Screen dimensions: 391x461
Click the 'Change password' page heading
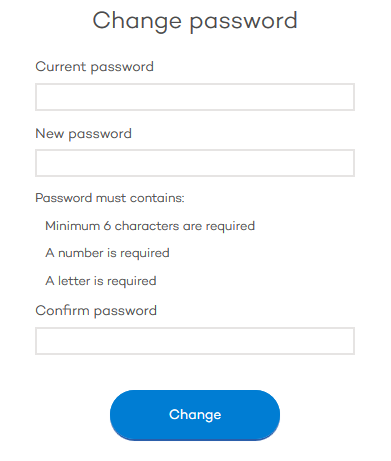point(195,21)
